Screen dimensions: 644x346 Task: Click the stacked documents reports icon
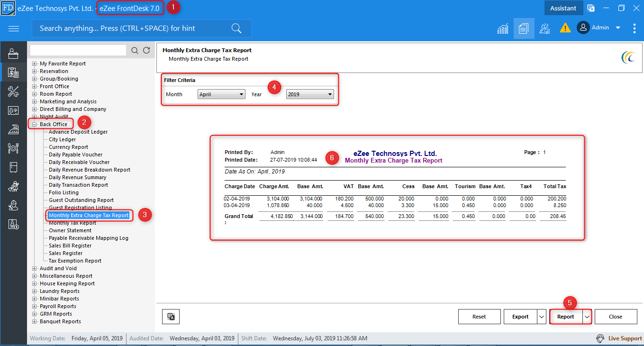[523, 28]
